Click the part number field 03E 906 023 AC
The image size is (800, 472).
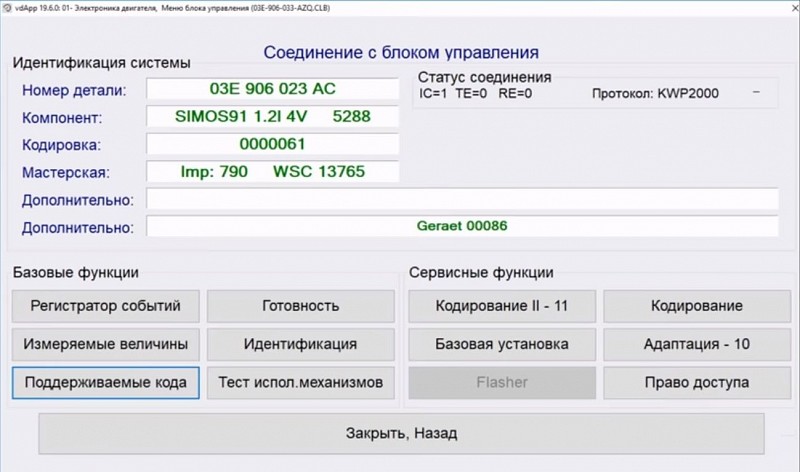[272, 90]
